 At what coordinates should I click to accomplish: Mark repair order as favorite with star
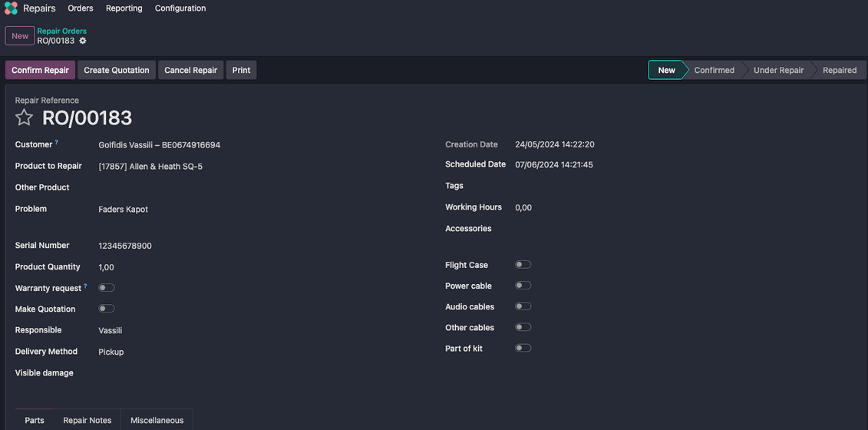pos(25,117)
